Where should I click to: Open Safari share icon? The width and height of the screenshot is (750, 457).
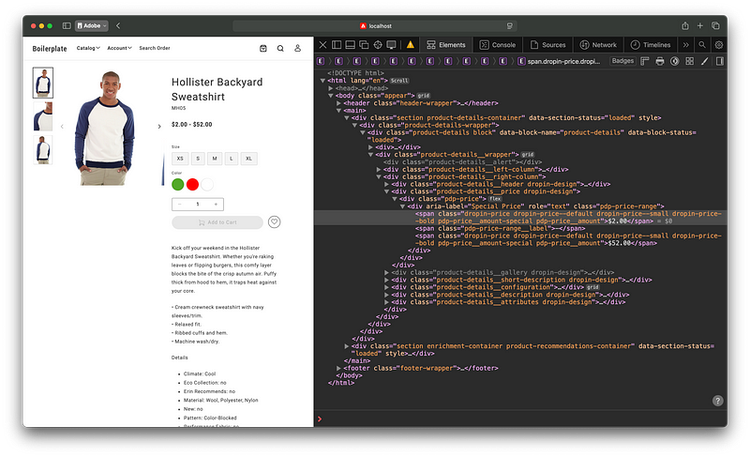point(685,25)
